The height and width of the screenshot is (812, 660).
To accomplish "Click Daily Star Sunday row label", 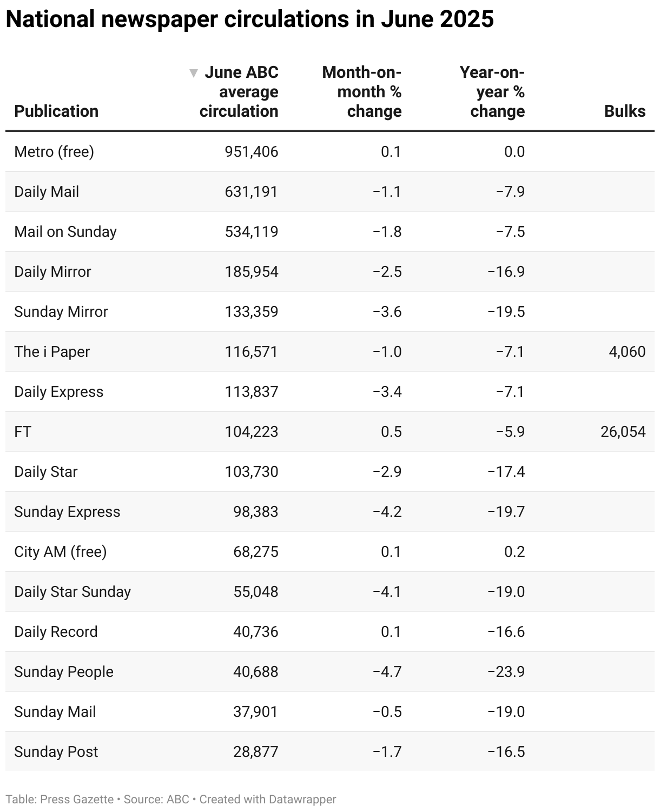I will pyautogui.click(x=72, y=592).
